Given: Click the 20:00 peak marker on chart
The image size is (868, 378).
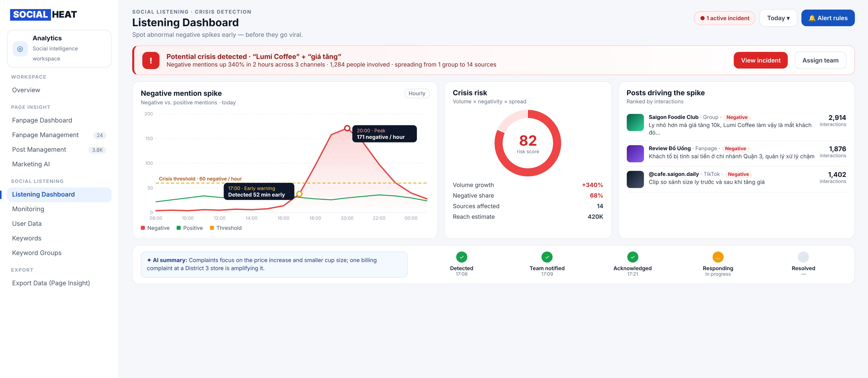Looking at the screenshot, I should pos(347,128).
